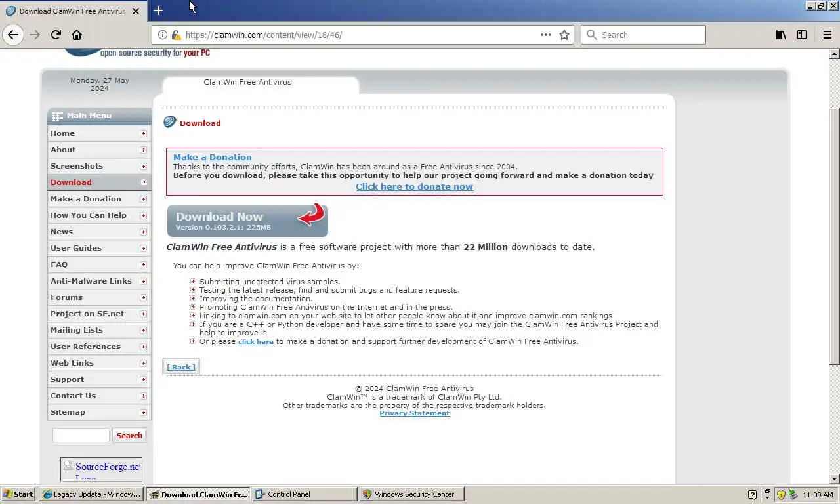Switch to Control Panel taskbar window
840x504 pixels.
(x=304, y=494)
